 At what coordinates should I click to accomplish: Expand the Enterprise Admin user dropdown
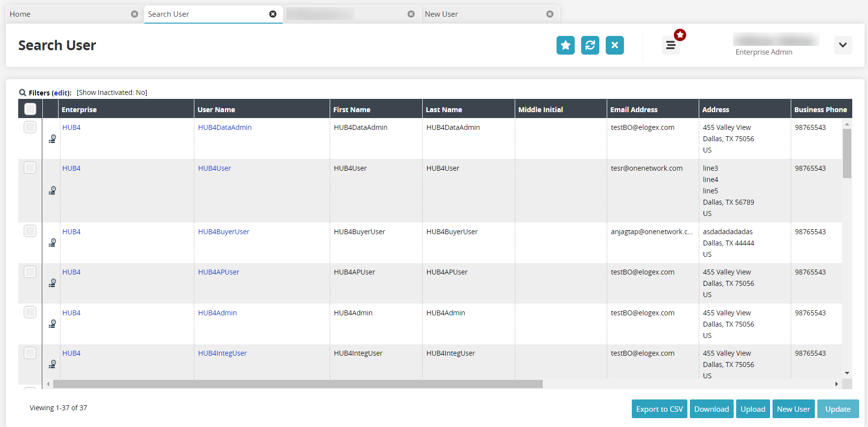point(842,45)
